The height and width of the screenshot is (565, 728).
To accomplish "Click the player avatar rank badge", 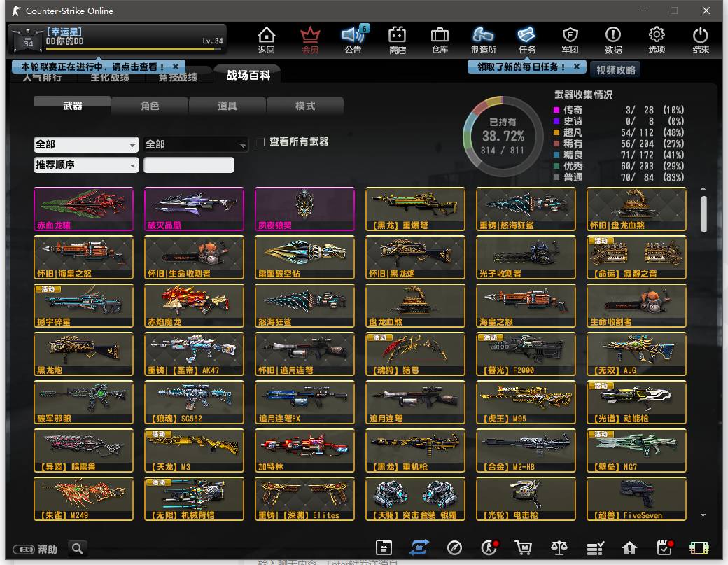I will tap(27, 39).
